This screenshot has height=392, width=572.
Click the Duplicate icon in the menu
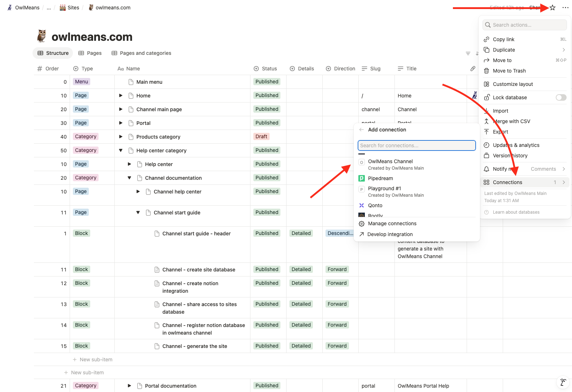[486, 50]
